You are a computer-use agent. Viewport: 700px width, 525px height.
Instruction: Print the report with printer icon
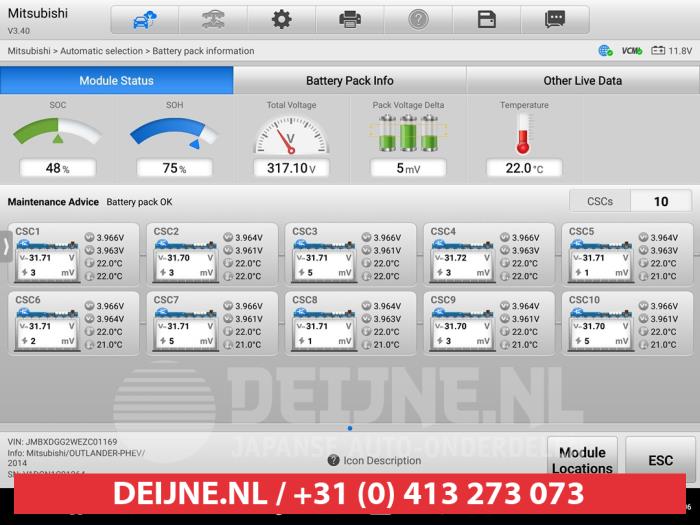click(x=350, y=20)
